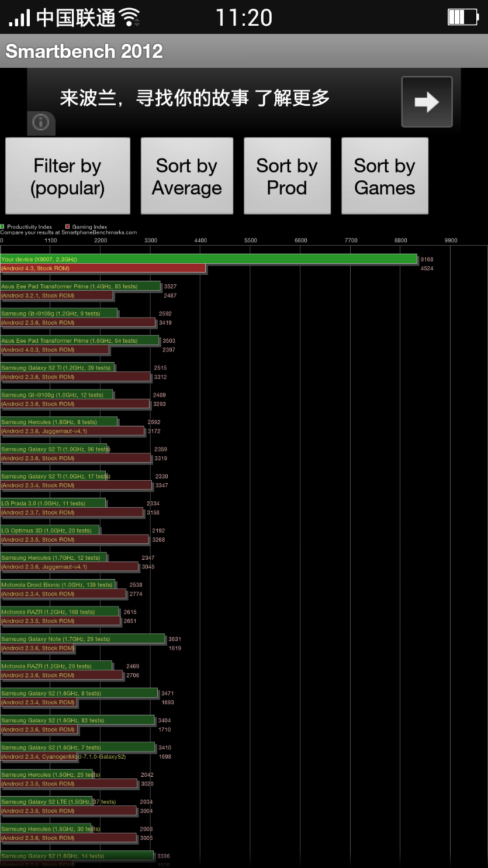Tap the 8800 axis label
Viewport: 488px width, 868px height.
(401, 240)
